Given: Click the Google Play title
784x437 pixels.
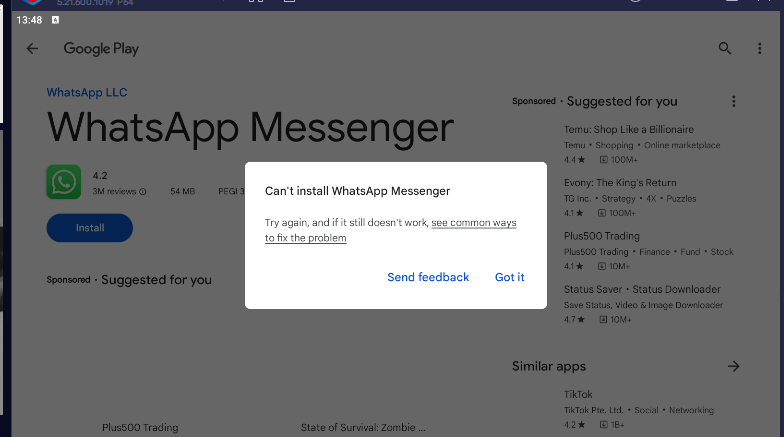Looking at the screenshot, I should (x=101, y=48).
